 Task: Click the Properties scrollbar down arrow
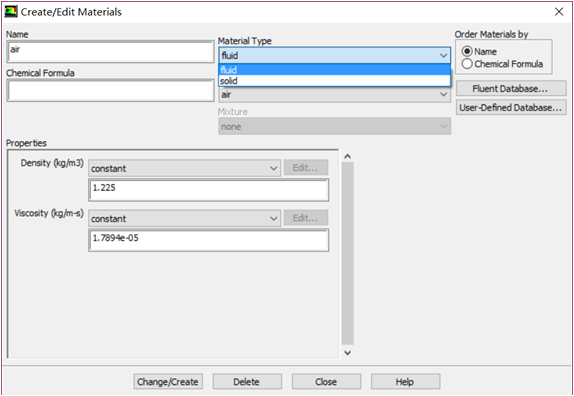coord(348,353)
